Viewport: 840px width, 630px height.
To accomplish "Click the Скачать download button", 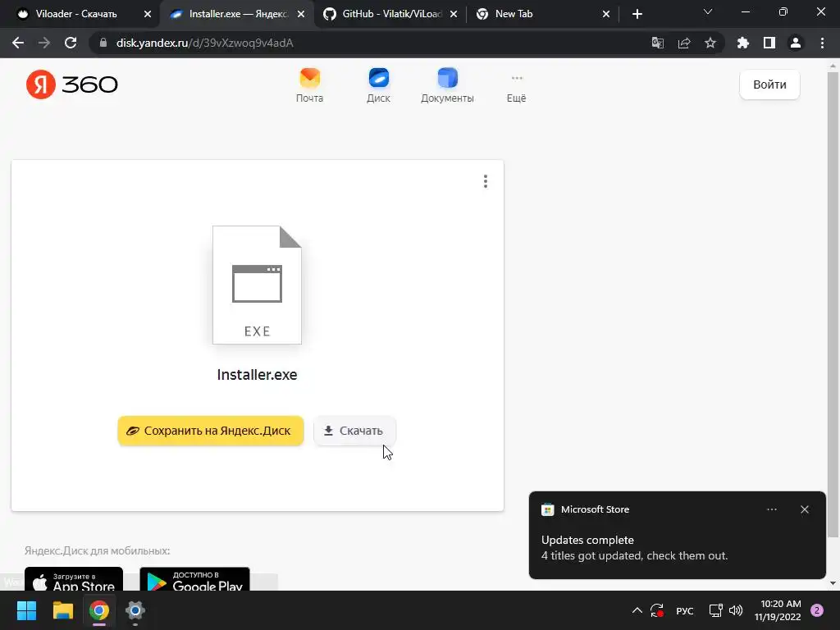I will (x=354, y=431).
